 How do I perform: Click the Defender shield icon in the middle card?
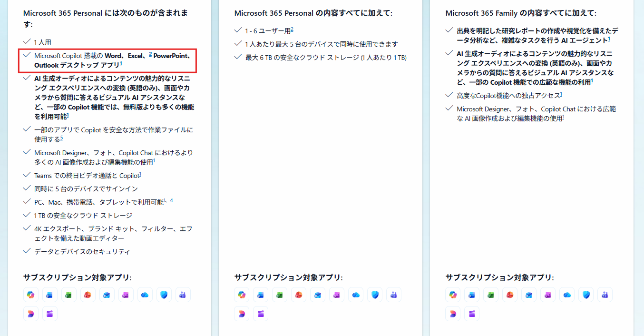375,295
